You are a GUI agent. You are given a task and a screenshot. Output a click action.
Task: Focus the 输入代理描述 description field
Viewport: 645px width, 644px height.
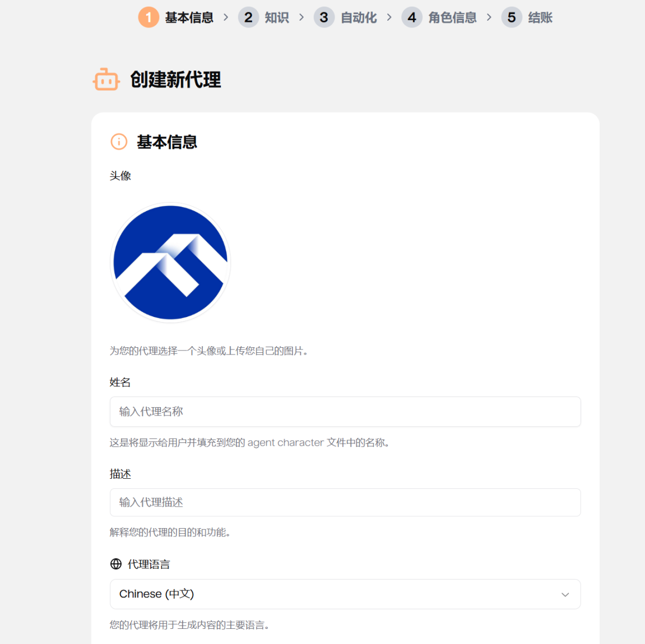pos(345,502)
